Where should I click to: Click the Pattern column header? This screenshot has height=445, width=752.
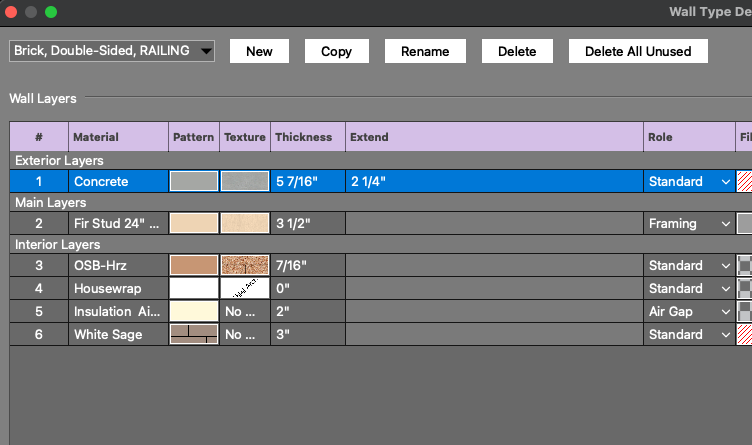[194, 137]
